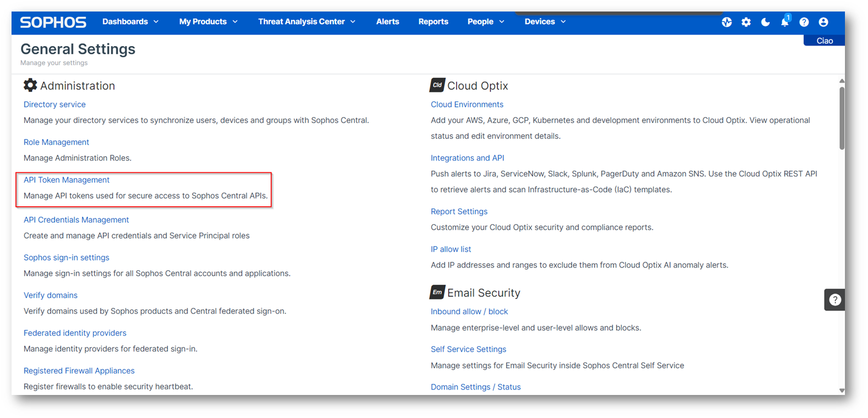Open Integrations and API link

click(x=467, y=158)
